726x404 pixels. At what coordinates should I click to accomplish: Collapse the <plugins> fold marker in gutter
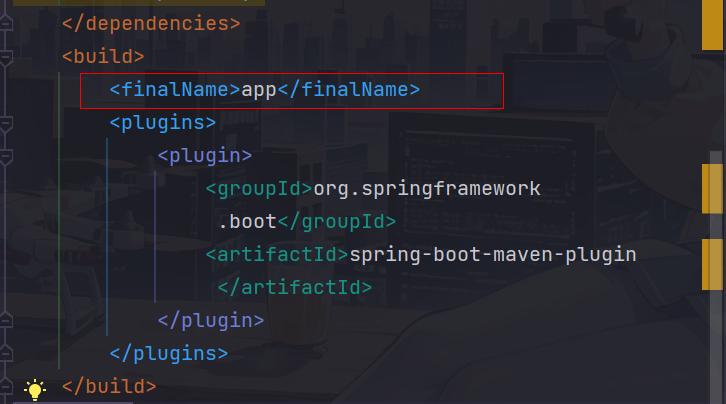click(6, 124)
